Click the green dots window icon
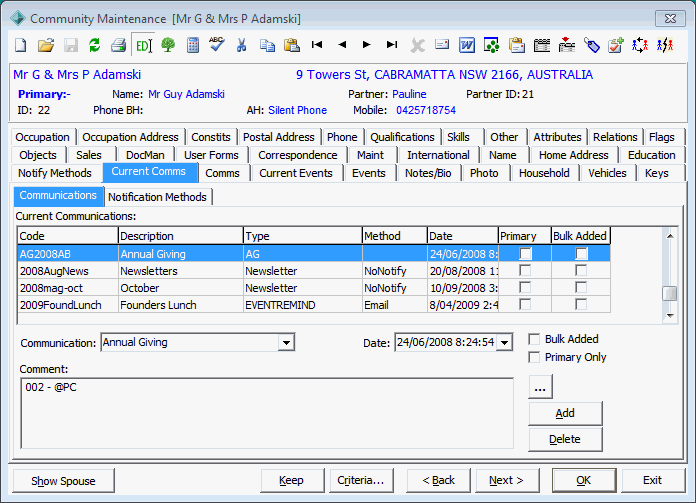 click(x=491, y=45)
